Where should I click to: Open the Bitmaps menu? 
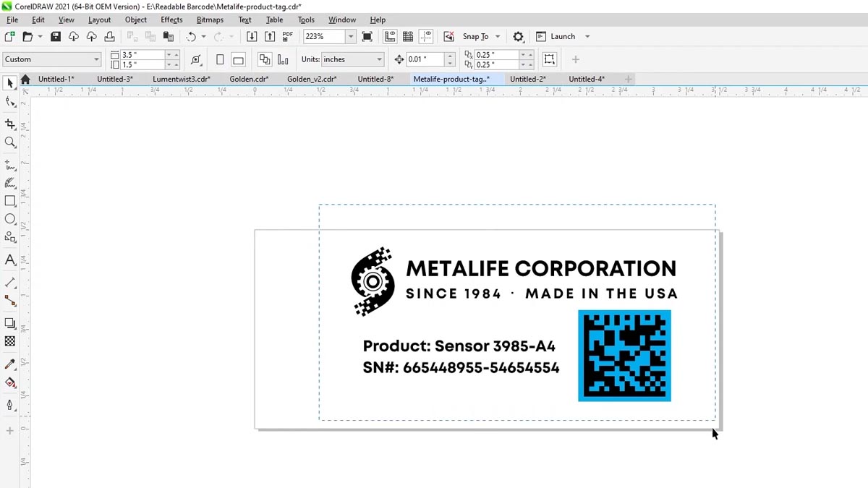point(210,20)
